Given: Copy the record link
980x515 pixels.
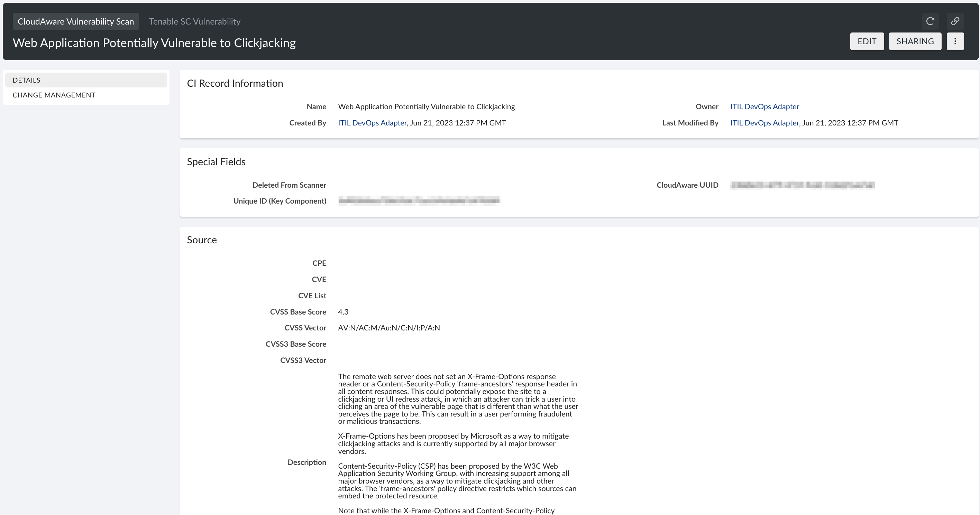Looking at the screenshot, I should 955,21.
